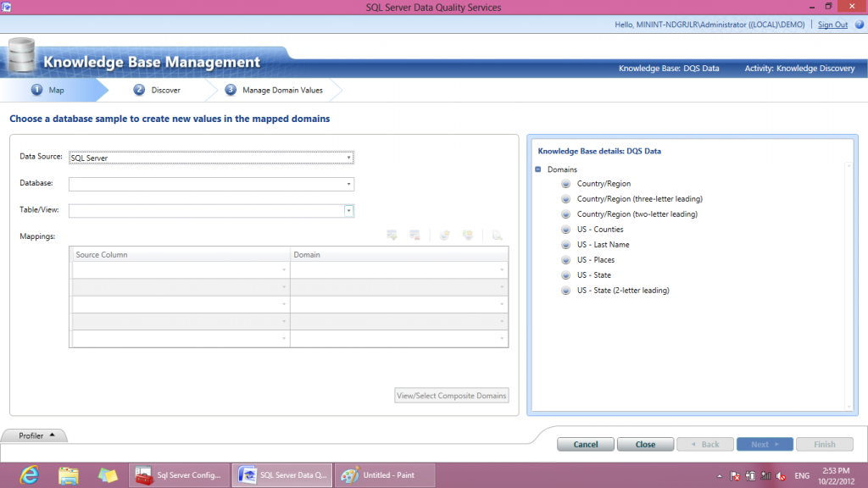This screenshot has width=868, height=488.
Task: Open second row Source Column dropdown
Action: coord(284,287)
